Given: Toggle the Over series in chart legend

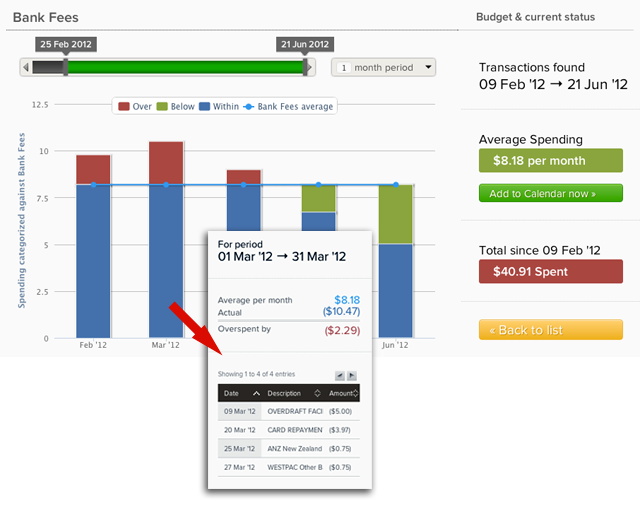Looking at the screenshot, I should pyautogui.click(x=136, y=106).
